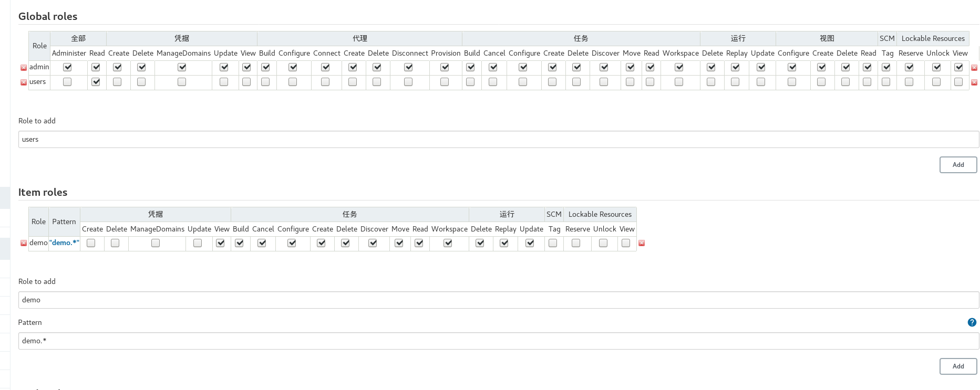Click the Provision column header
Viewport: 980px width, 390px height.
446,53
